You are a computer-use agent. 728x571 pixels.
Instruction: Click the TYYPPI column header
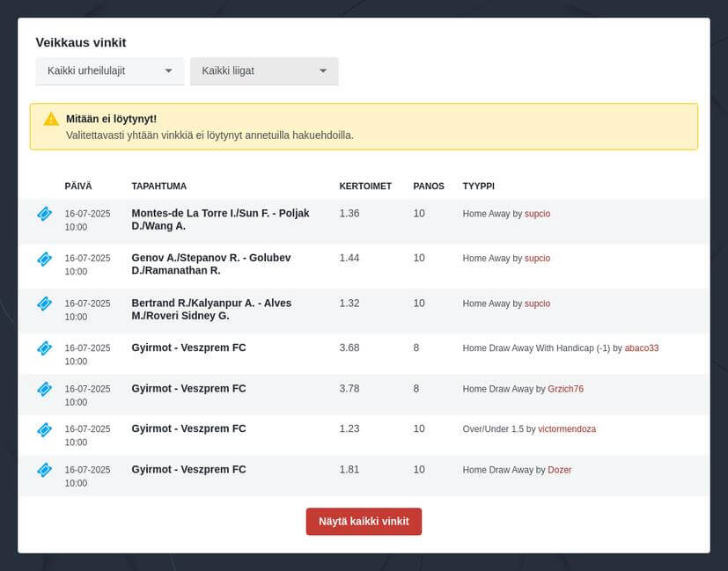click(478, 187)
